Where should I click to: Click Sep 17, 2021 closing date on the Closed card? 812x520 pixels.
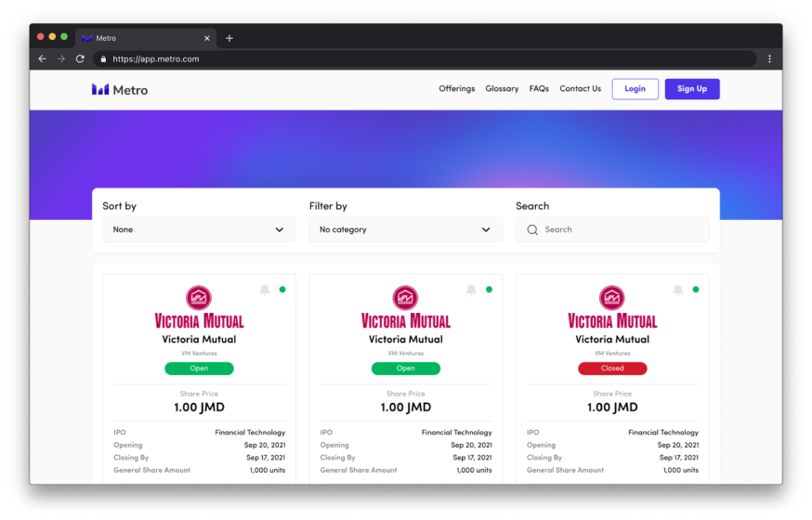point(679,458)
